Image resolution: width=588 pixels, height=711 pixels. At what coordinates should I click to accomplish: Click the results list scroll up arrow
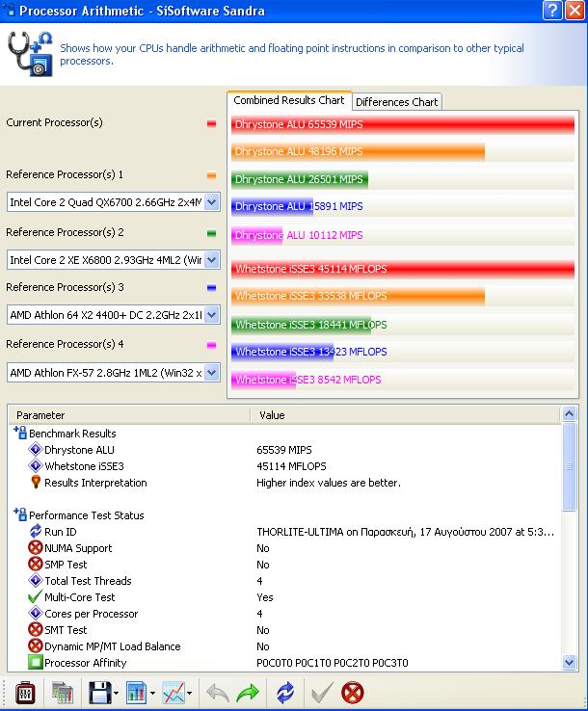tap(569, 413)
